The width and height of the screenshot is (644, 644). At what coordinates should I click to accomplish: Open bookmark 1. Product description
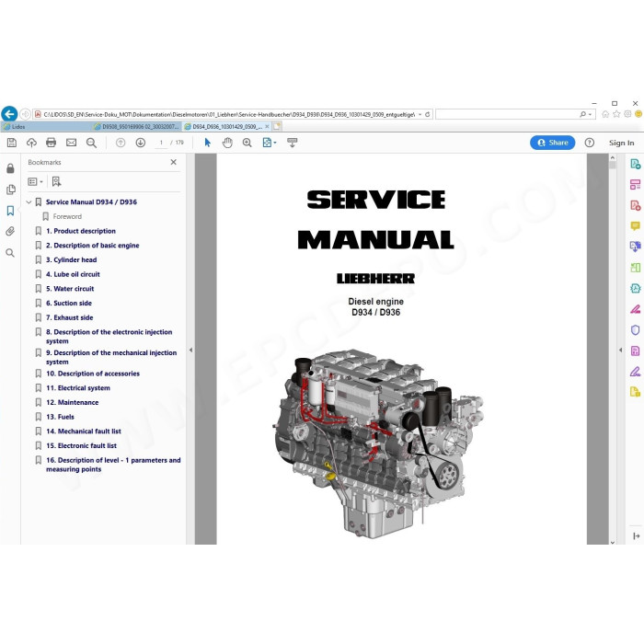click(x=81, y=231)
